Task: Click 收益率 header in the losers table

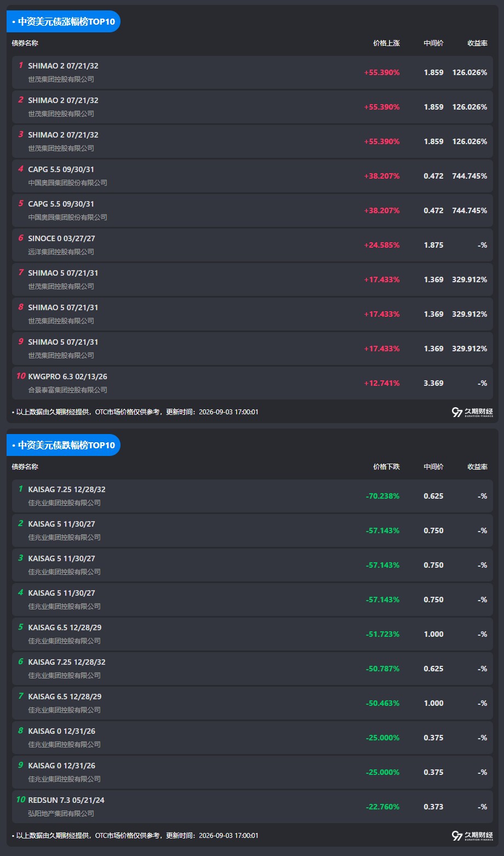Action: pyautogui.click(x=477, y=467)
